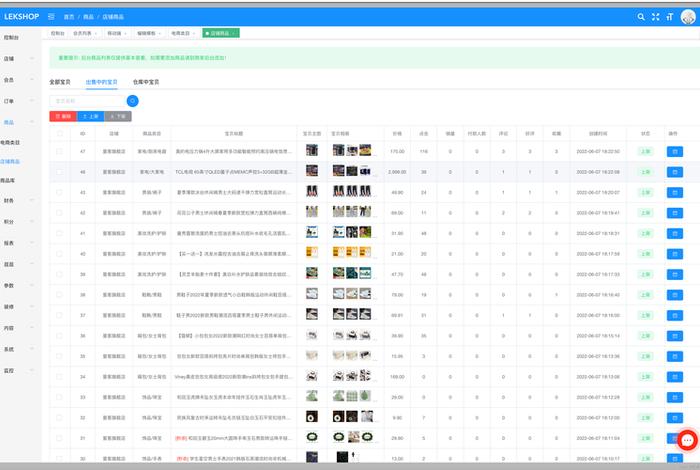Expand the 订单 sidebar menu
This screenshot has width=700, height=470.
[x=10, y=101]
